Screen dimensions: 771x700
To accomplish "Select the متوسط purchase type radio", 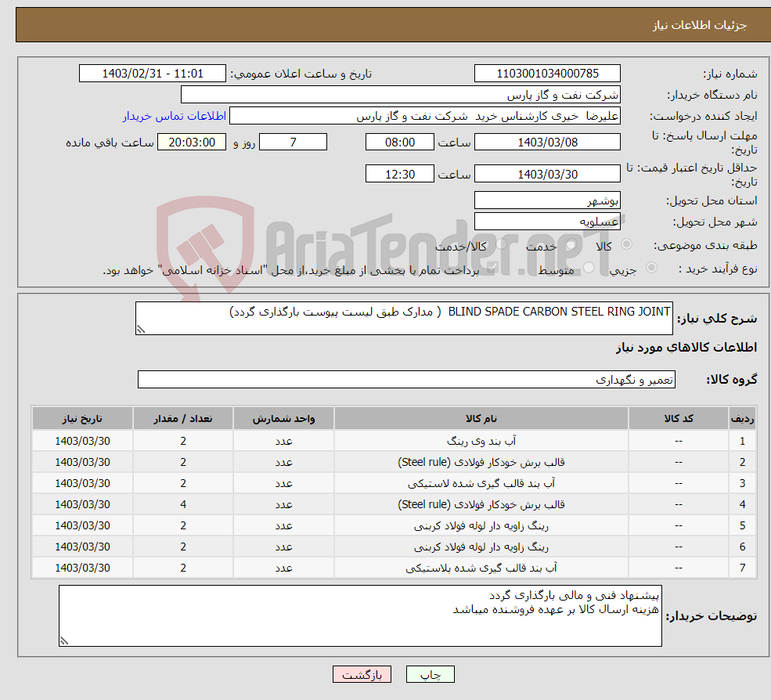I will pyautogui.click(x=589, y=268).
